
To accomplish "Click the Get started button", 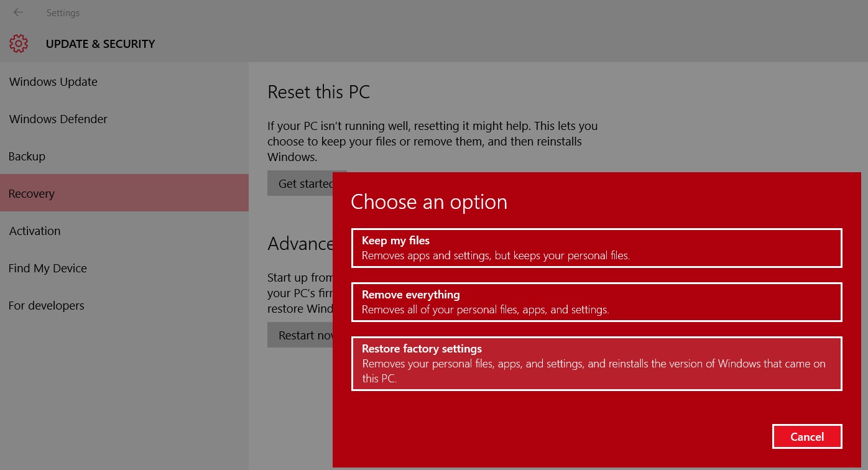I will tap(300, 183).
